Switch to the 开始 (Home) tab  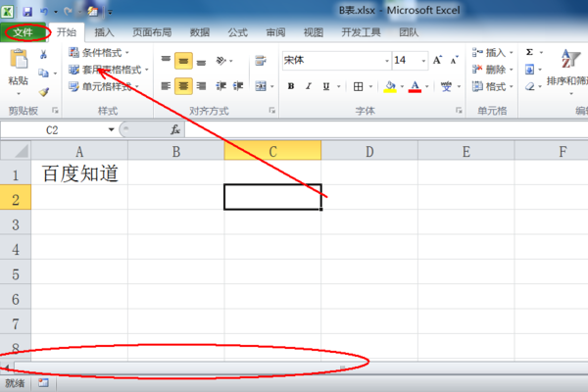coord(67,32)
